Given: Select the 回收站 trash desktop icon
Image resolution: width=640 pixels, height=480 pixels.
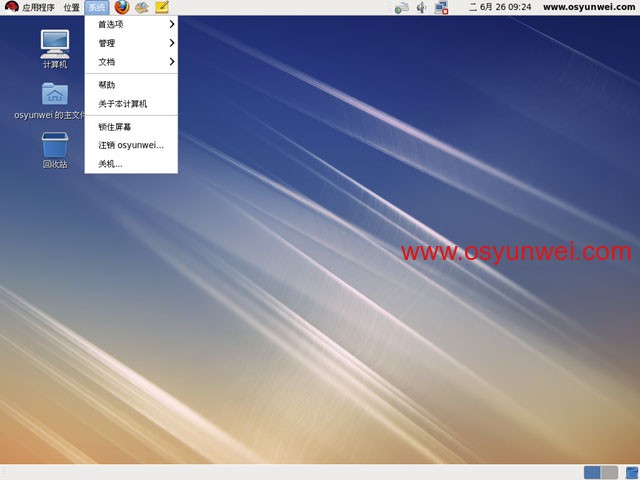Looking at the screenshot, I should pos(55,150).
